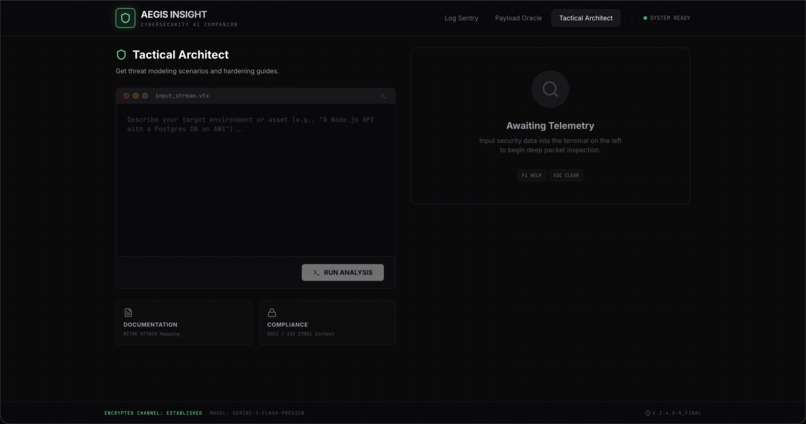Image resolution: width=806 pixels, height=424 pixels.
Task: Click the magnifier icon above Awaiting Telemetry
Action: tap(550, 89)
